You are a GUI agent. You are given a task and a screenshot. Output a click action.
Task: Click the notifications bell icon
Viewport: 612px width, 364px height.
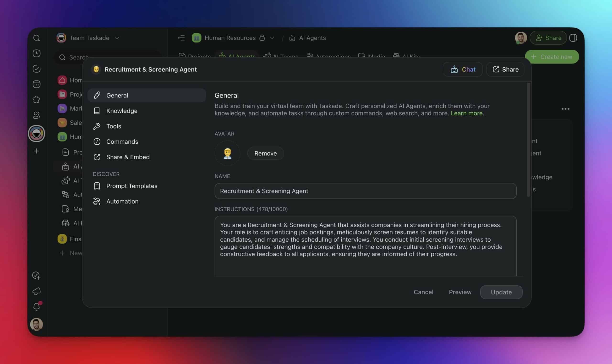[37, 307]
